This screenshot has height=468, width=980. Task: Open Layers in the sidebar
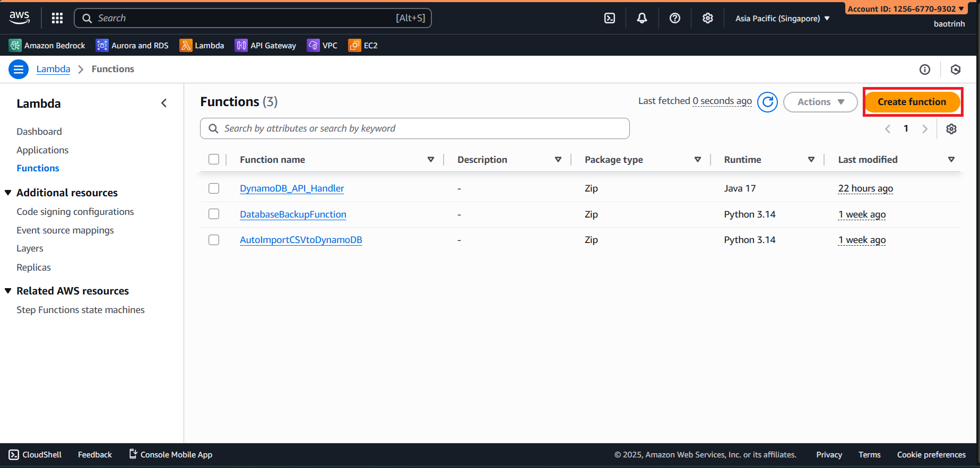click(30, 248)
